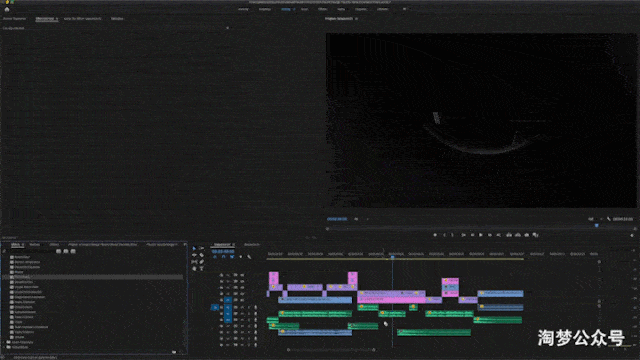The width and height of the screenshot is (640, 360).
Task: Open timeline display settings wrench
Action: [x=249, y=257]
